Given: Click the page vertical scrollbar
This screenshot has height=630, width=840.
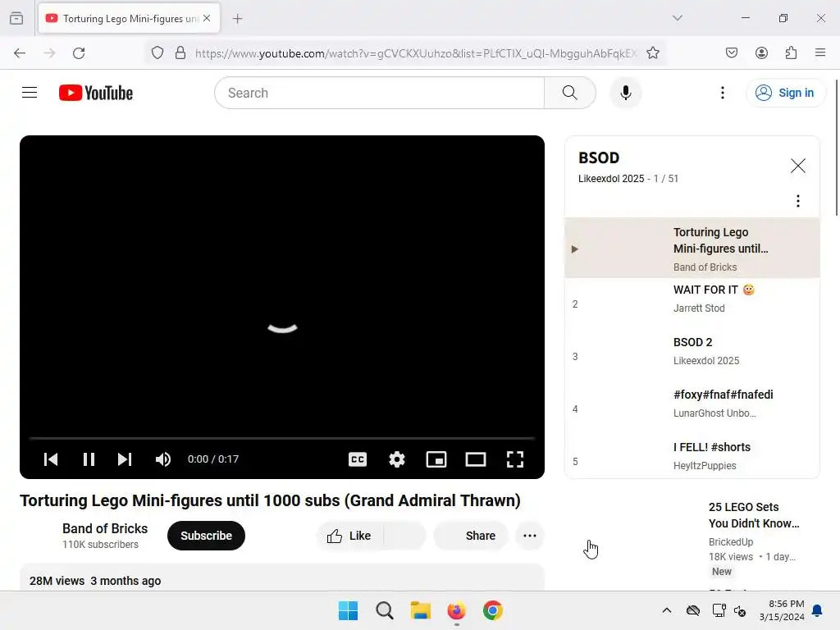Looking at the screenshot, I should [x=836, y=148].
